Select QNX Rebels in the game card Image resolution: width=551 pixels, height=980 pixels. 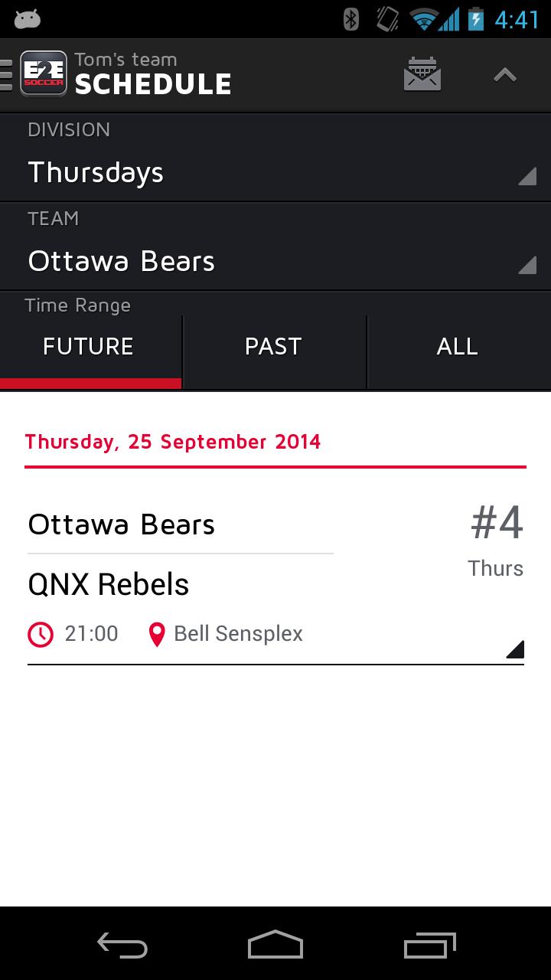pyautogui.click(x=109, y=585)
